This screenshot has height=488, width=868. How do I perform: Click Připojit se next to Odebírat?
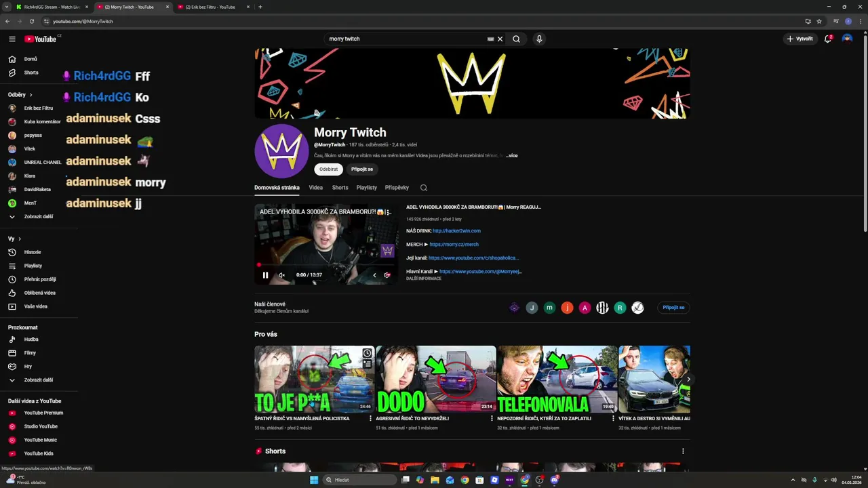pos(362,169)
